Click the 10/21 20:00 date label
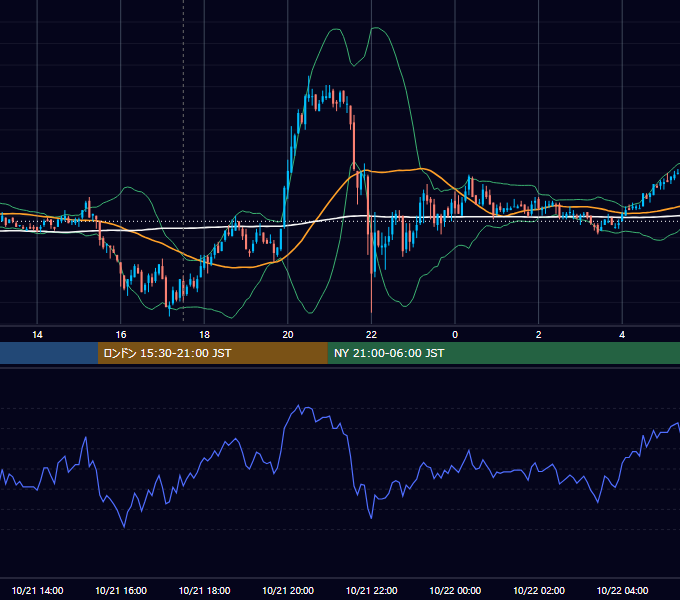 click(288, 590)
